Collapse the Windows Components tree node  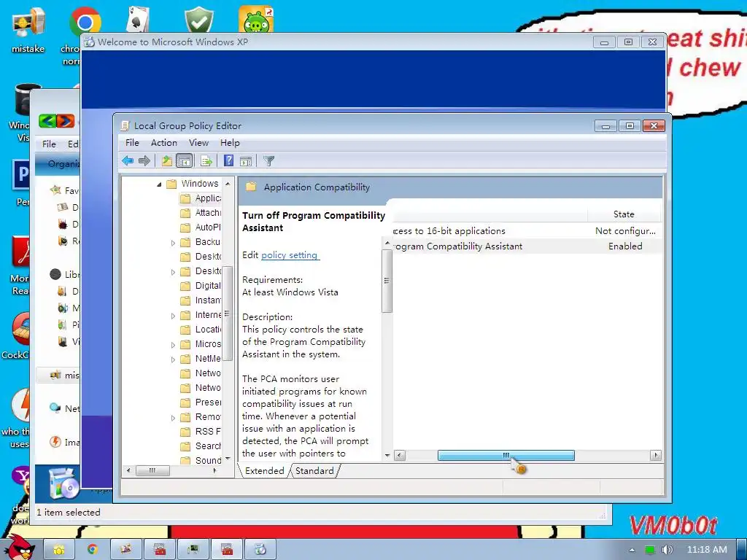(x=159, y=184)
